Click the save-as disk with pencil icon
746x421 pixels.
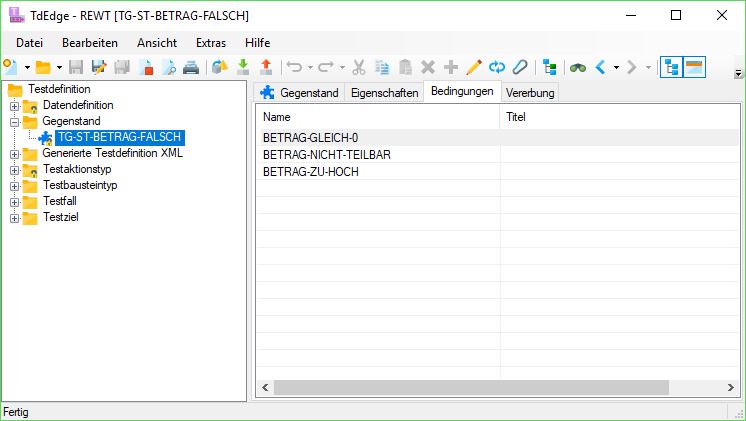(x=99, y=68)
